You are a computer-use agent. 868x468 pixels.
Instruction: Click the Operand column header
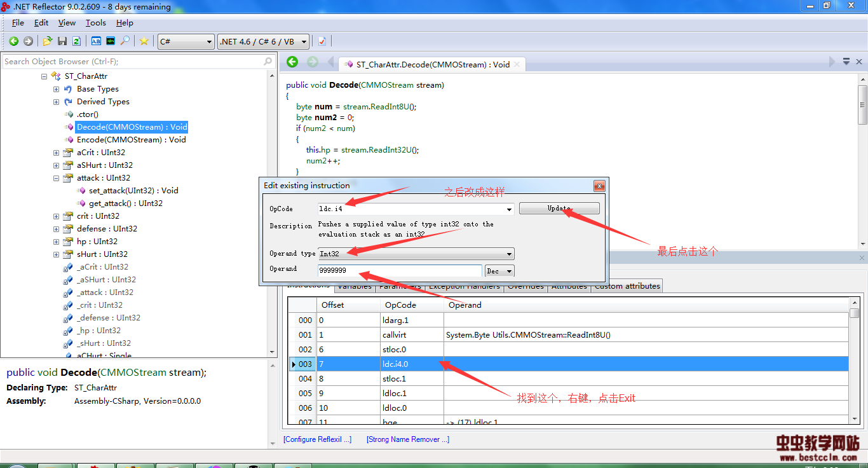pos(646,305)
